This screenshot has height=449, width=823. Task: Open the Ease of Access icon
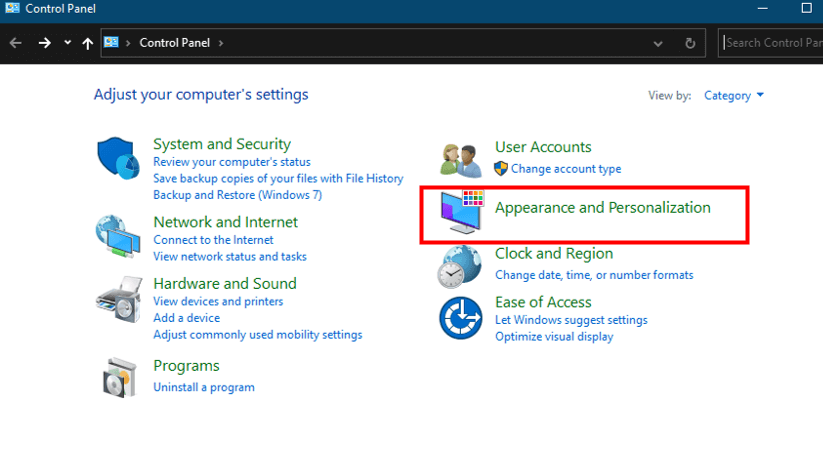coord(461,318)
